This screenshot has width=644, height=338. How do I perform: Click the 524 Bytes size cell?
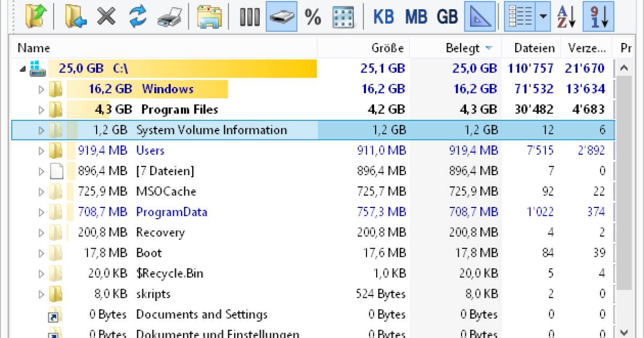pyautogui.click(x=380, y=294)
